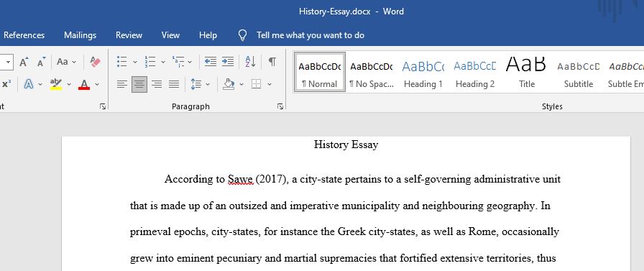This screenshot has width=644, height=271.
Task: Apply shading with the paint bucket icon
Action: pos(229,84)
